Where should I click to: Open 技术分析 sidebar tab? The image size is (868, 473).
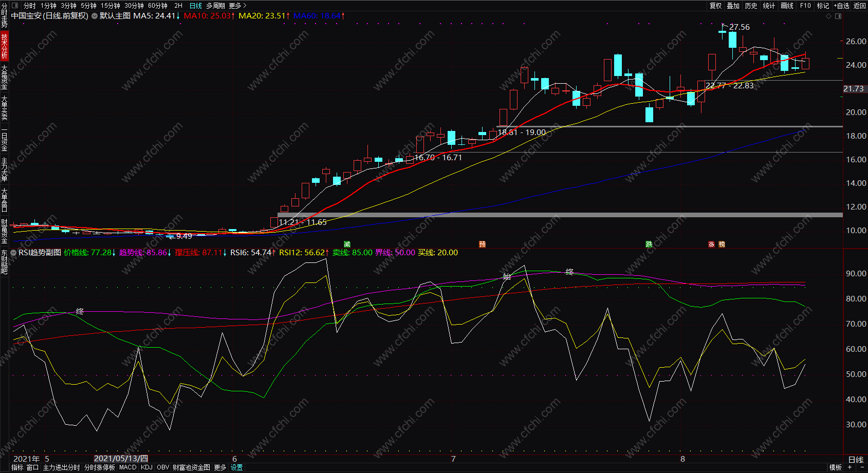coord(4,46)
